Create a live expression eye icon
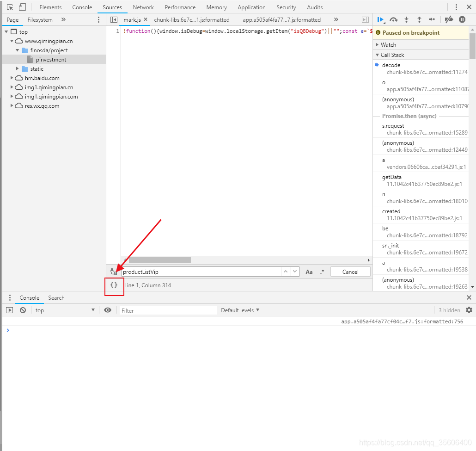476x451 pixels. point(108,310)
